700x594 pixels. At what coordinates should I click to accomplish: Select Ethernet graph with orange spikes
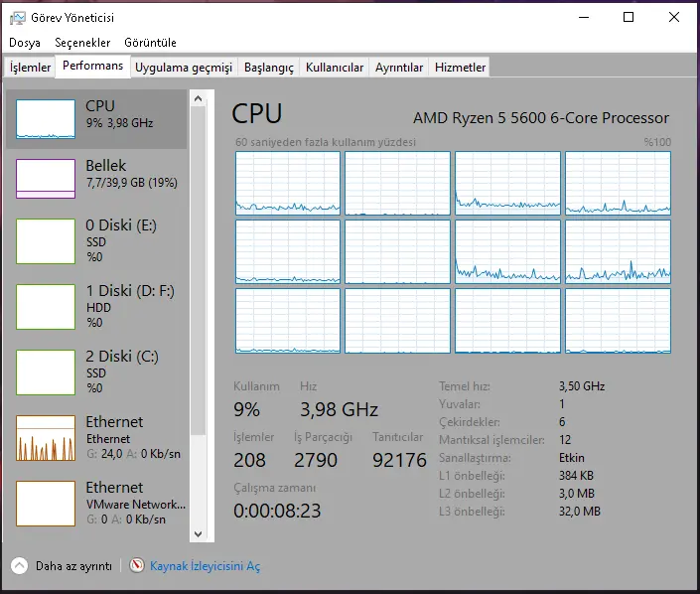tap(46, 438)
